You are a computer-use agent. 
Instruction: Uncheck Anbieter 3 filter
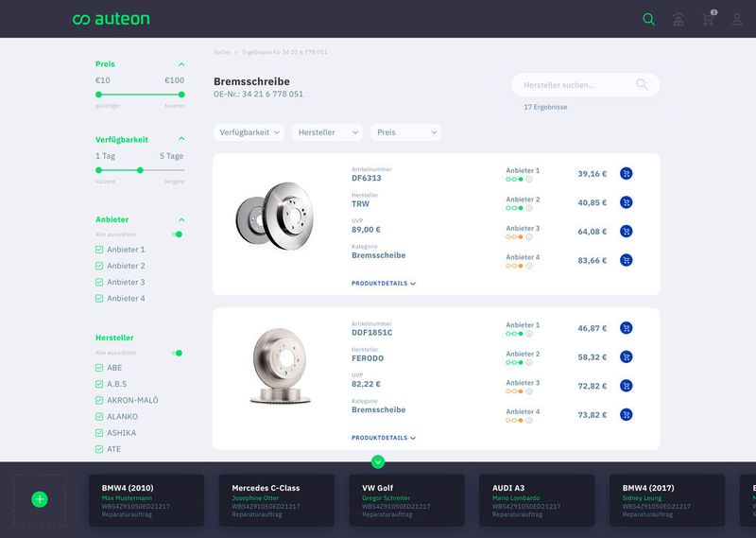[99, 283]
